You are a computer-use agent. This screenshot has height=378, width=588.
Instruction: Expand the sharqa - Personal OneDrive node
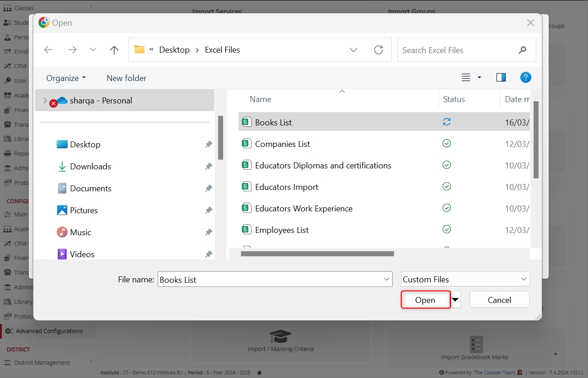[x=45, y=100]
